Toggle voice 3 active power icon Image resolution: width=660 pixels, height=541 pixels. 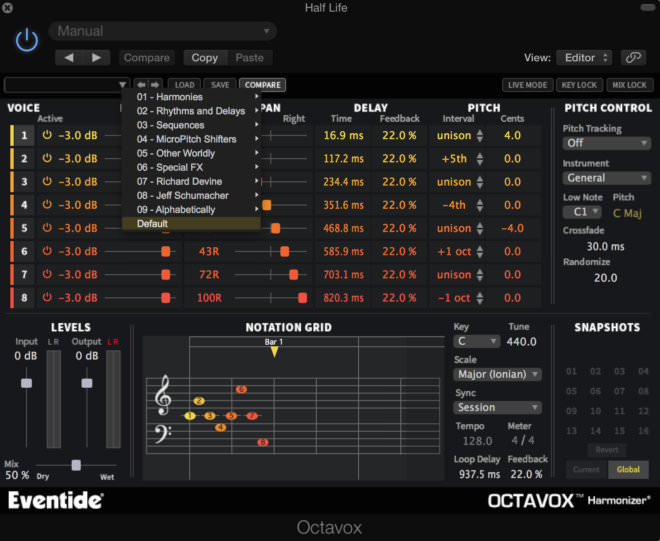point(47,181)
